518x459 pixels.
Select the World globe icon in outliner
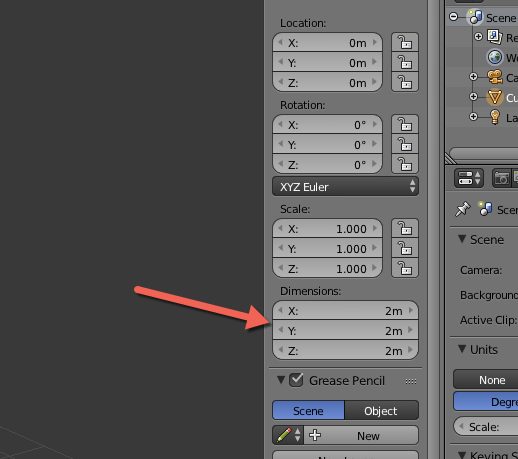pos(495,57)
